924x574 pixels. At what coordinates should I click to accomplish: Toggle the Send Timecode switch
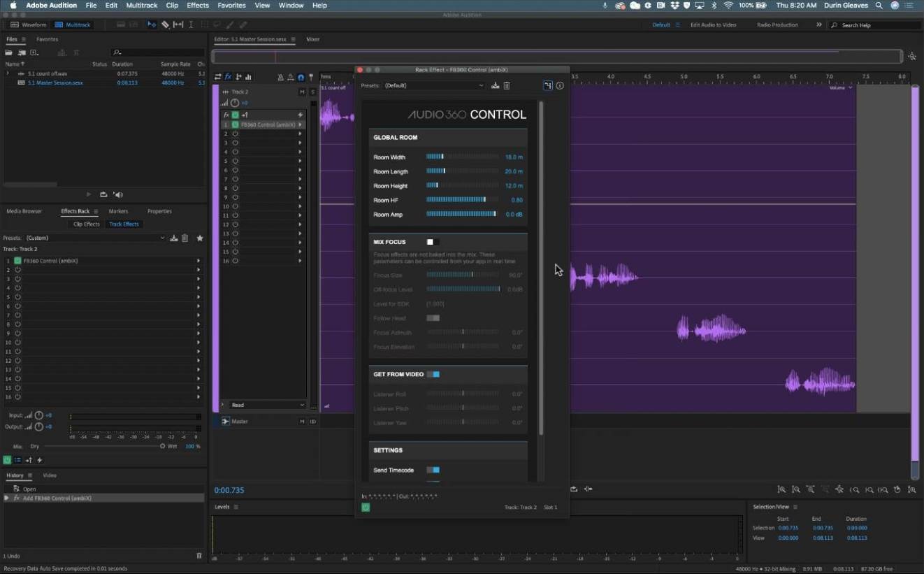click(433, 470)
